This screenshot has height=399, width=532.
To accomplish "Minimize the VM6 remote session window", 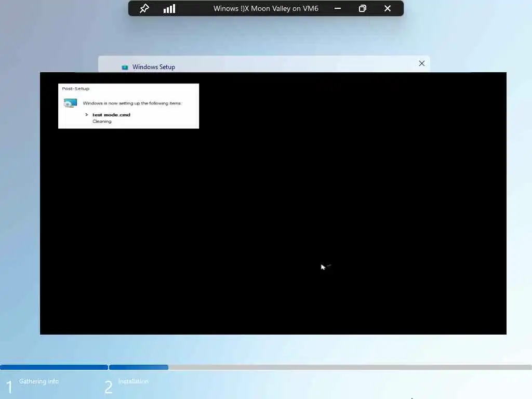I will pos(338,8).
